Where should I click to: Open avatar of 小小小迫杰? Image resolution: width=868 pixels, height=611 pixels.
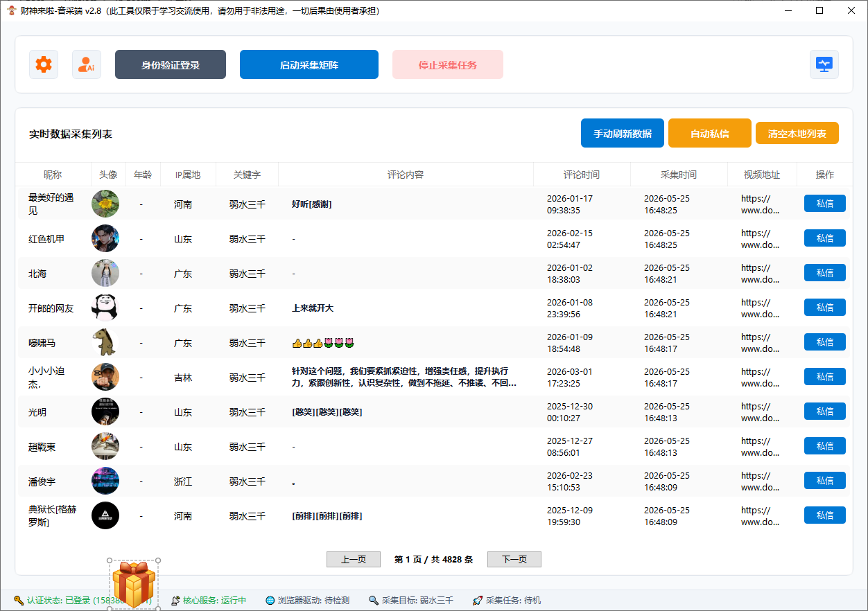105,377
